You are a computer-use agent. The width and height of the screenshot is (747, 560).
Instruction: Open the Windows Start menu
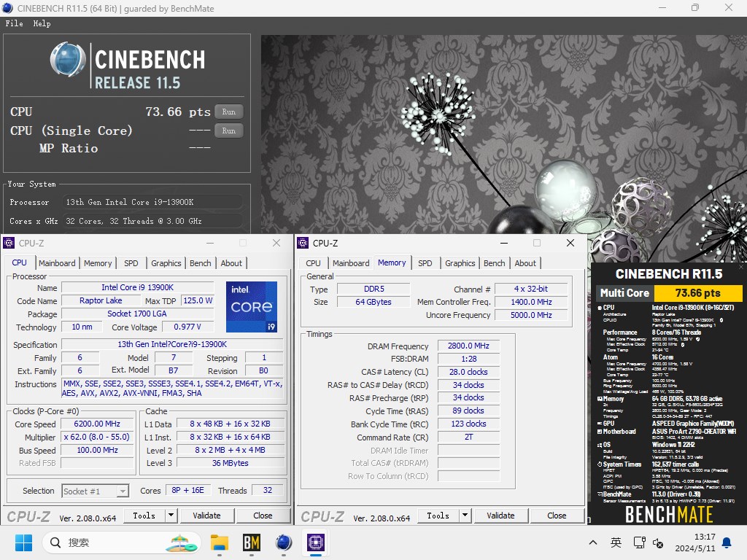point(23,542)
